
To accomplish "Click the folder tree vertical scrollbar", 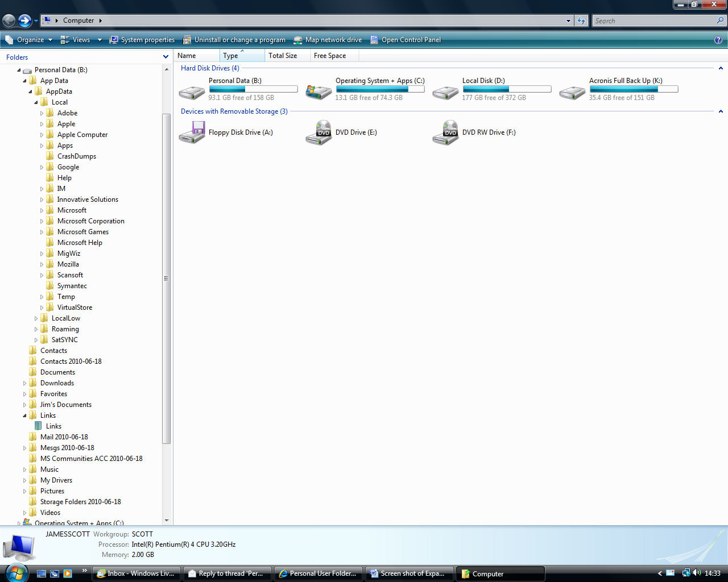I will (167, 278).
